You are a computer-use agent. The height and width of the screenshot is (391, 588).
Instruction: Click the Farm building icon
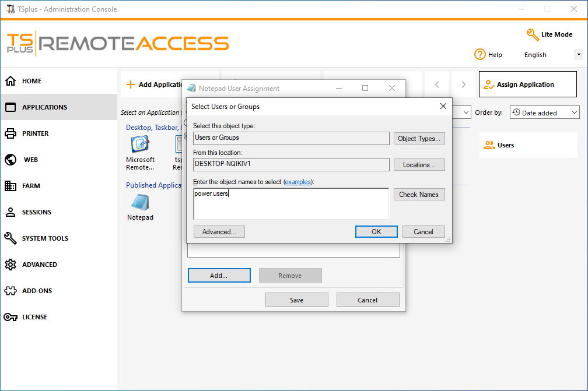click(10, 186)
